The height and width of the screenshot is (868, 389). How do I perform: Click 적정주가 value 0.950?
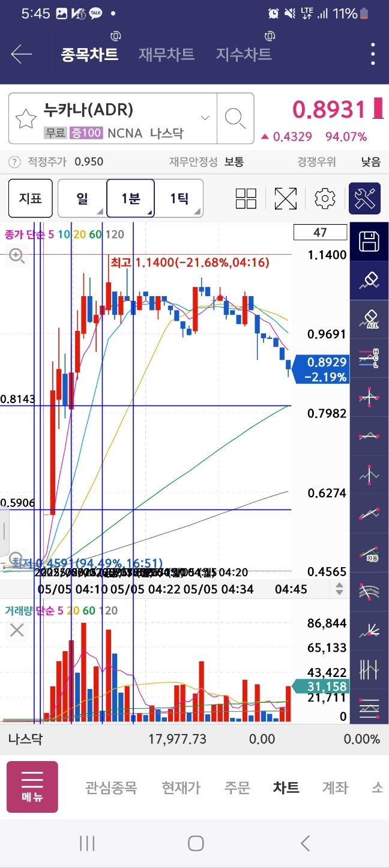[x=89, y=162]
